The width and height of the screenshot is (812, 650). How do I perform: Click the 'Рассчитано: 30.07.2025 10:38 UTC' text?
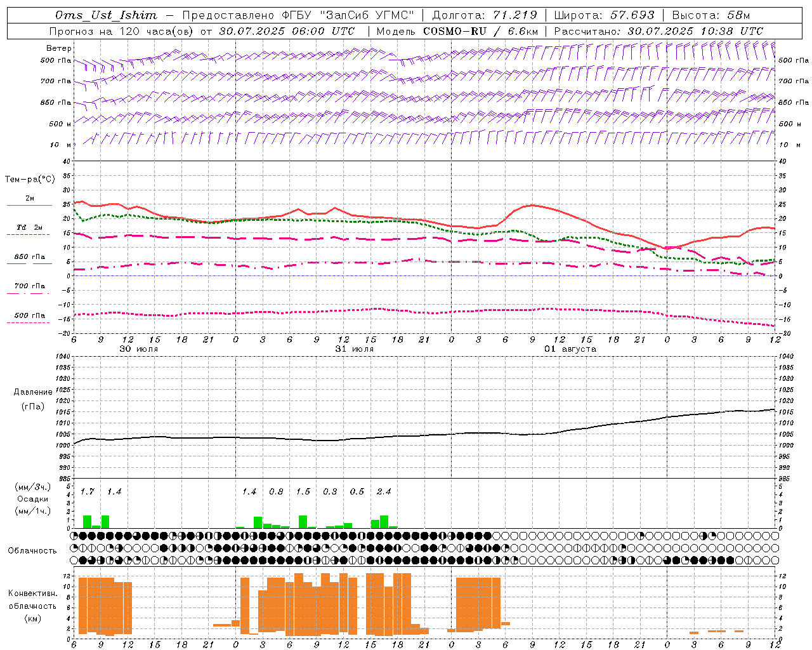658,31
